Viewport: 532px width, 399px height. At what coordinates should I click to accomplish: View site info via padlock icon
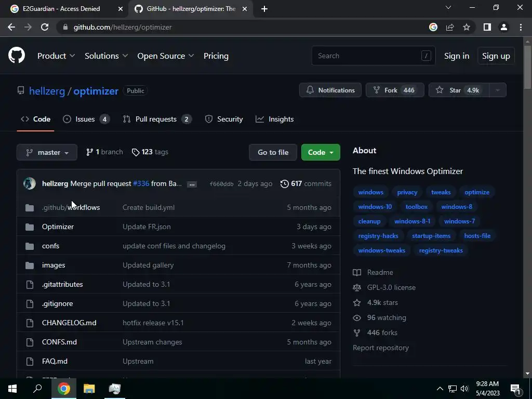(65, 27)
